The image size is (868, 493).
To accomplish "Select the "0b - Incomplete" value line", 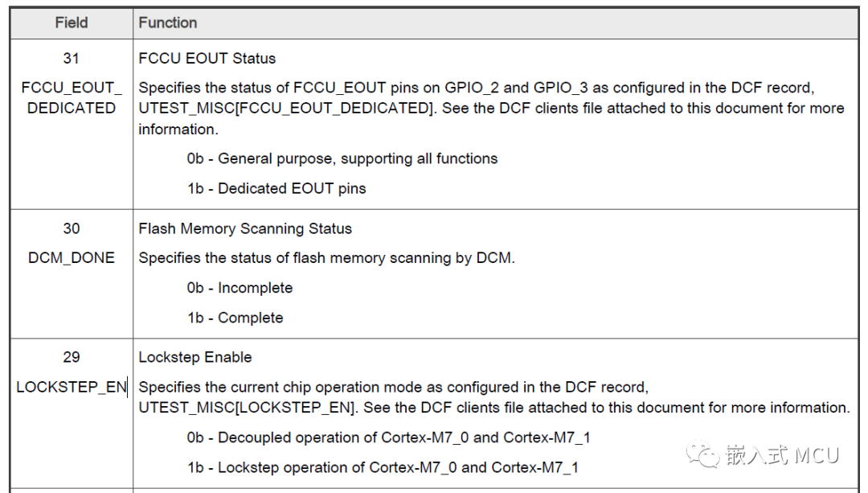I will pos(240,288).
